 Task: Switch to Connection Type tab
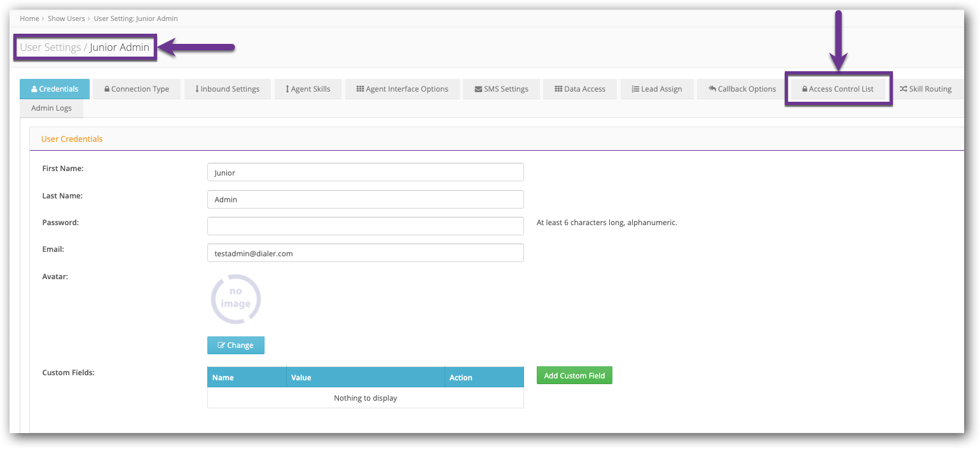coord(137,89)
